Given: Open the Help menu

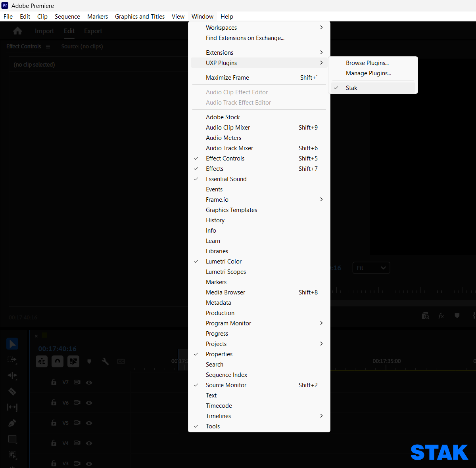Looking at the screenshot, I should point(227,16).
